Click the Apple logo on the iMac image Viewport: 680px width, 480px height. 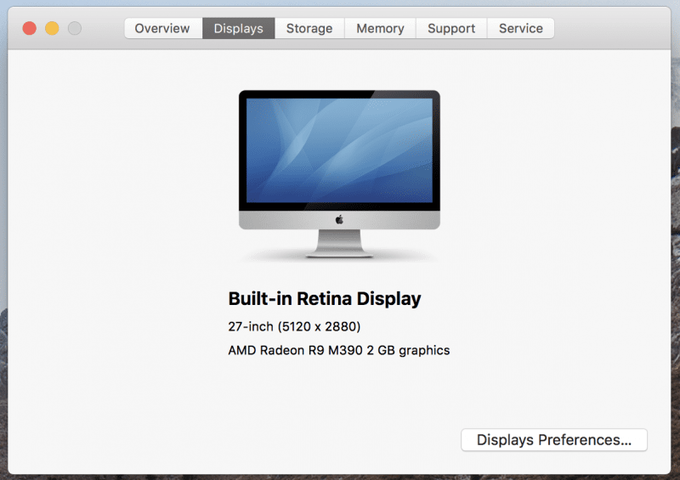(x=339, y=220)
